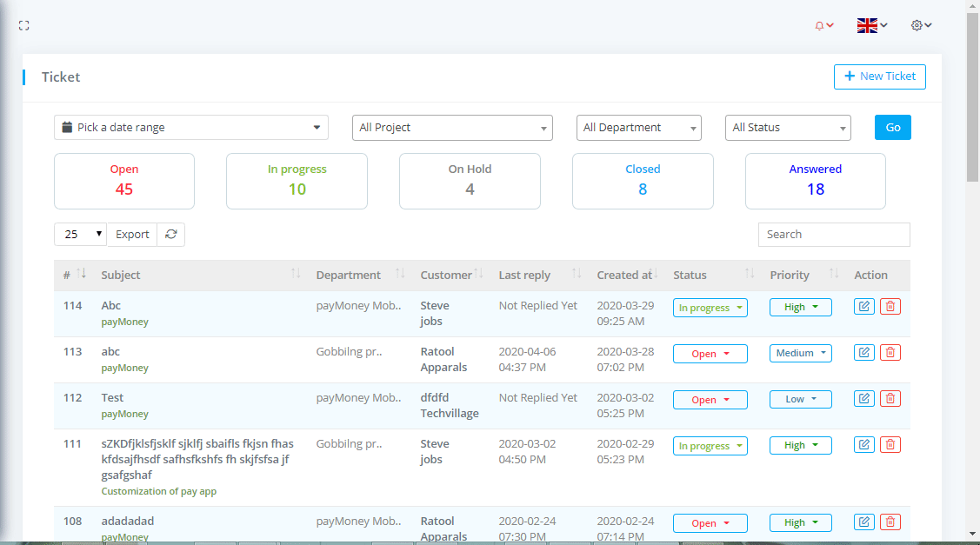Image resolution: width=980 pixels, height=545 pixels.
Task: Click the New Ticket button
Action: point(879,76)
